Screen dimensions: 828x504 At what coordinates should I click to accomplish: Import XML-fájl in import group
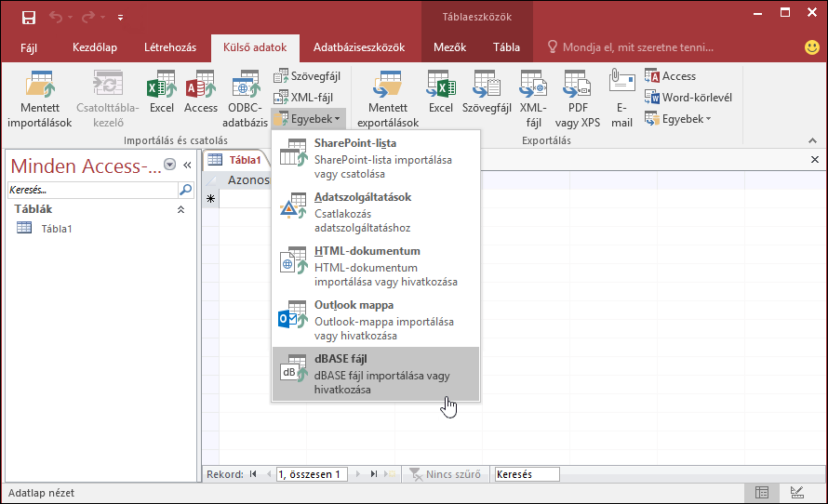303,98
